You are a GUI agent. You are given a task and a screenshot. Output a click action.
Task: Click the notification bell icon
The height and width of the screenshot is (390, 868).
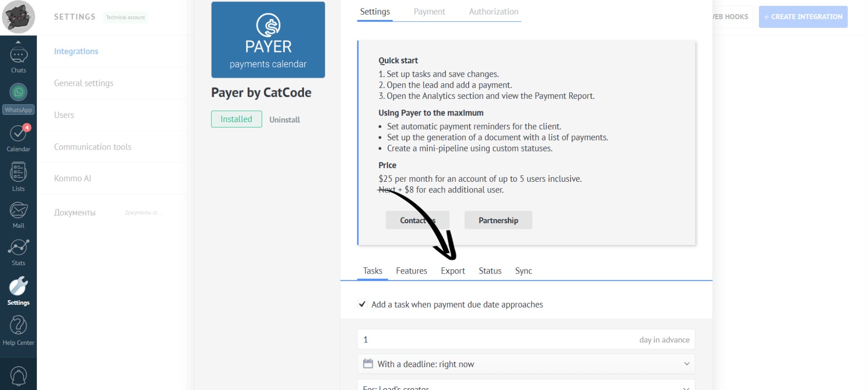click(18, 376)
